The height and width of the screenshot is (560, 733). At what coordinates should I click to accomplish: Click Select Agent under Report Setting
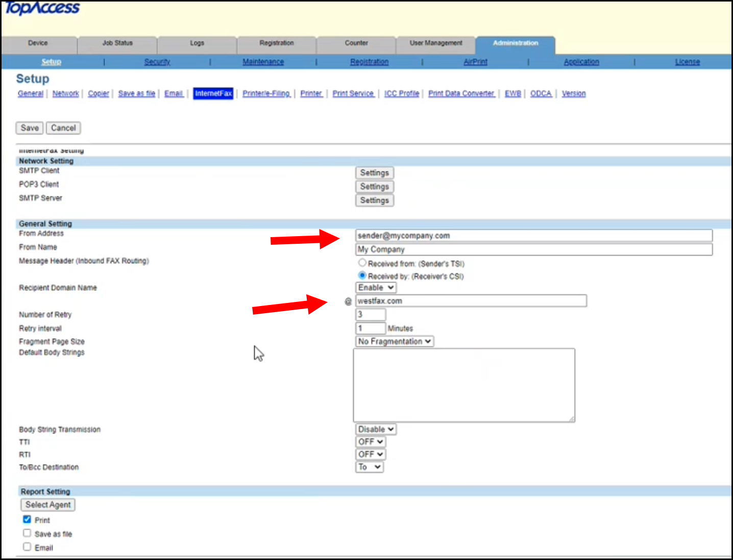pyautogui.click(x=47, y=504)
